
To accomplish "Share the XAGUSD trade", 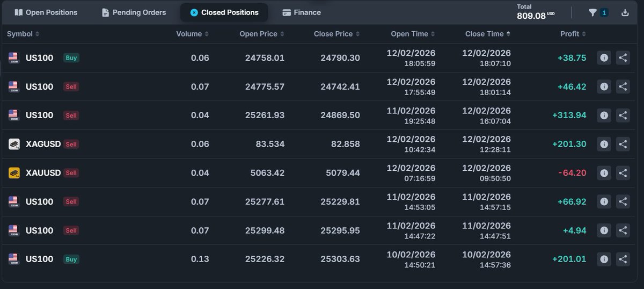I will click(623, 144).
